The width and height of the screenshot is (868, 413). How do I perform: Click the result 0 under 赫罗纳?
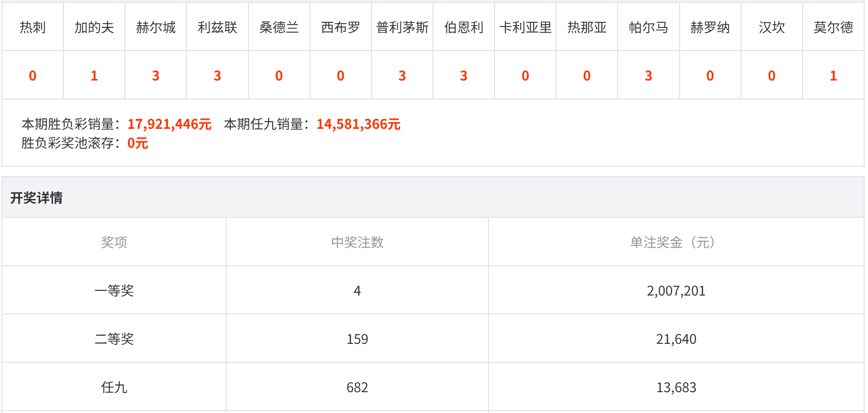[710, 76]
